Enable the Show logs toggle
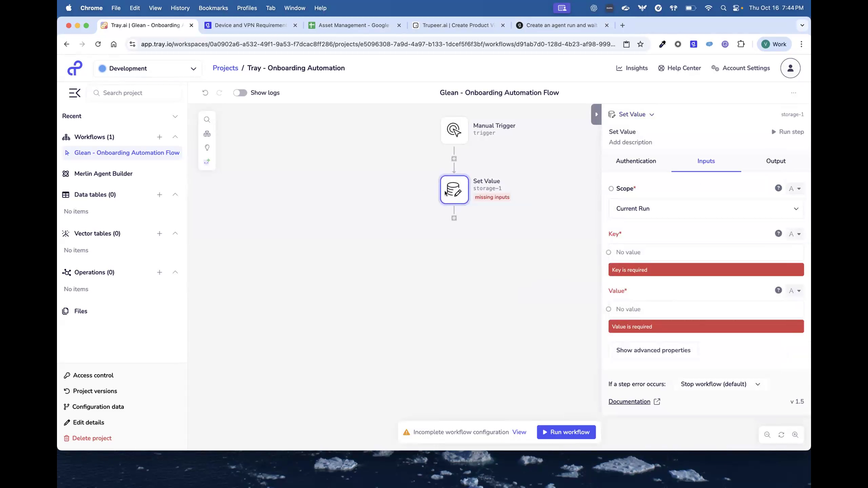Screen dimensions: 868x488 pos(240,93)
